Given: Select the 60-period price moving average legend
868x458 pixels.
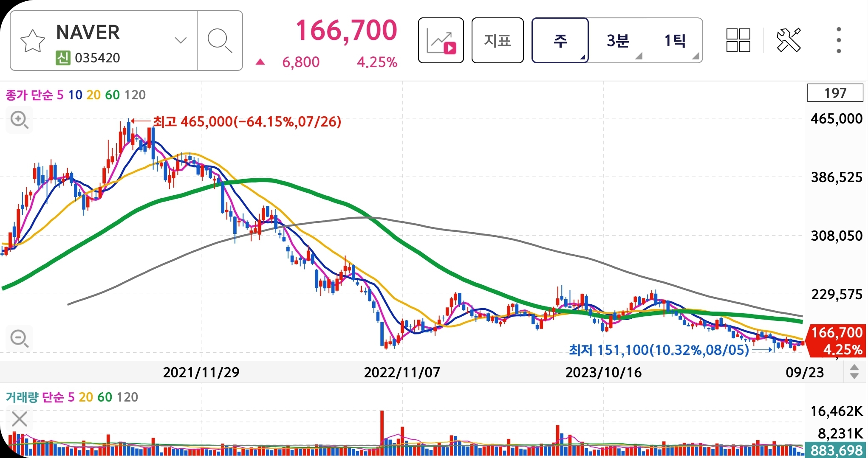Looking at the screenshot, I should (112, 95).
